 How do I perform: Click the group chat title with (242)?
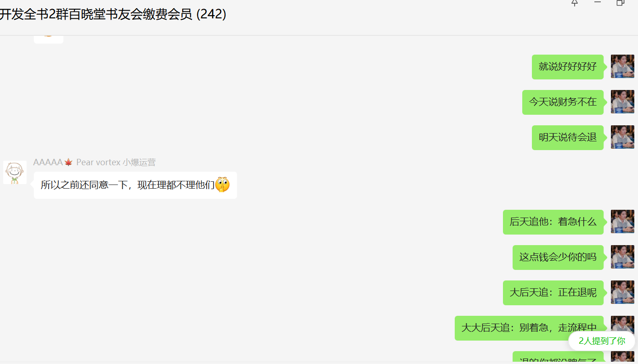tap(113, 15)
